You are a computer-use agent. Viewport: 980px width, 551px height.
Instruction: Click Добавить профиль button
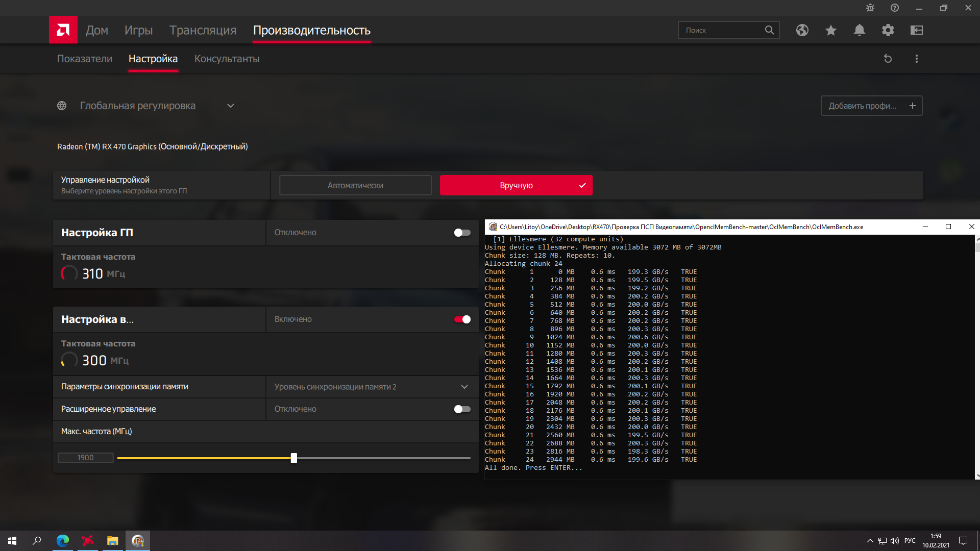click(871, 106)
